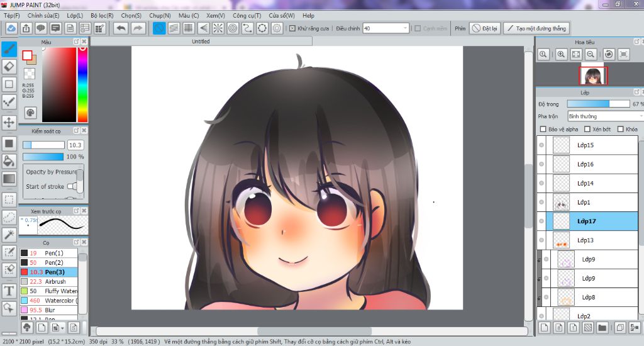This screenshot has width=644, height=346.
Task: Reset rotation in navigator panel
Action: click(609, 54)
